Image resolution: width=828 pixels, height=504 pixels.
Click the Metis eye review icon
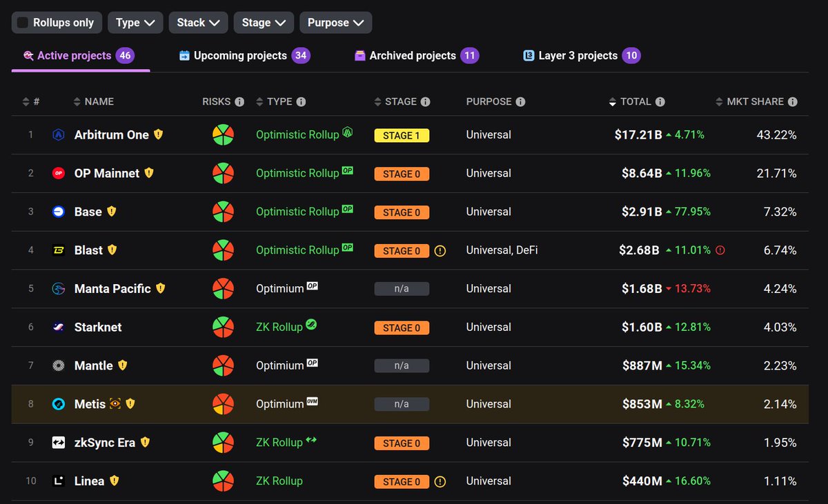[x=115, y=404]
